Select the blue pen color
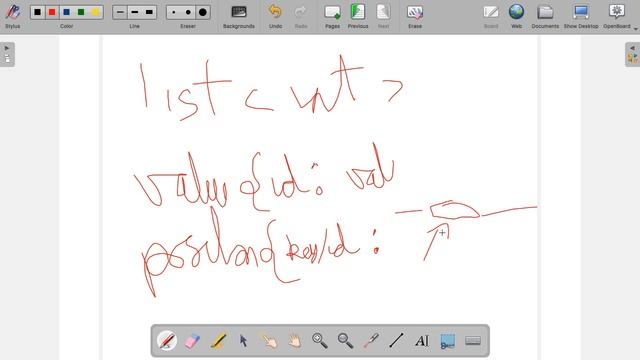The width and height of the screenshot is (640, 360). 67,12
